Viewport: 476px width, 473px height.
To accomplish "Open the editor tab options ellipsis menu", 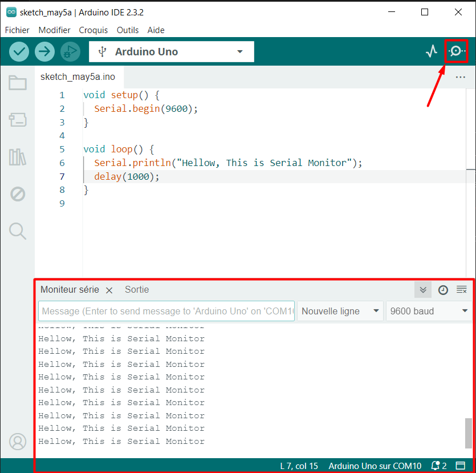I will (x=460, y=77).
